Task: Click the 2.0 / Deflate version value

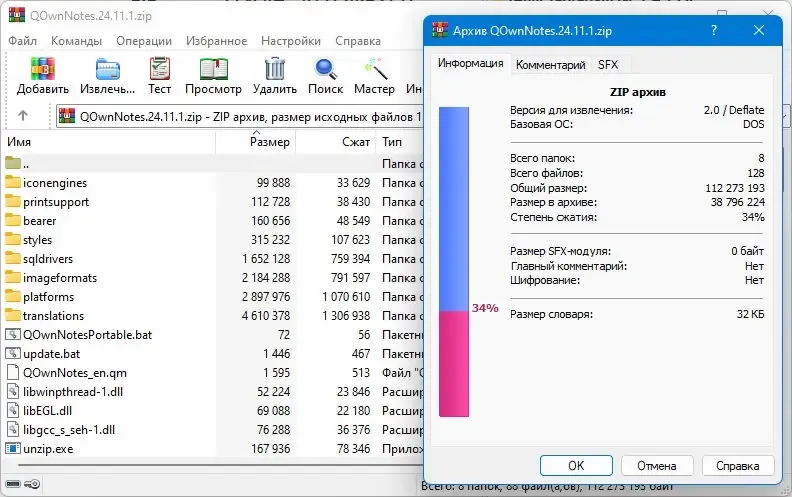Action: [734, 110]
